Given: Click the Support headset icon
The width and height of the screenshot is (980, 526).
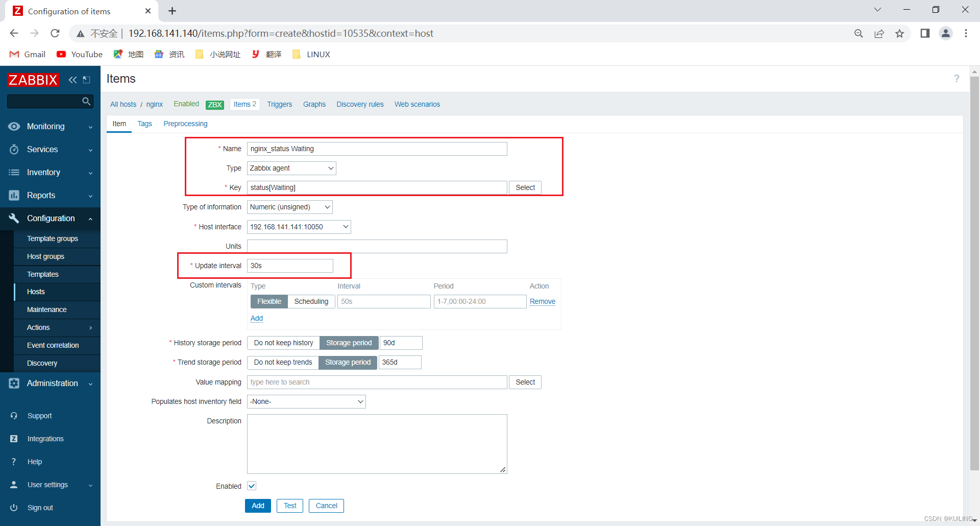Looking at the screenshot, I should 14,416.
